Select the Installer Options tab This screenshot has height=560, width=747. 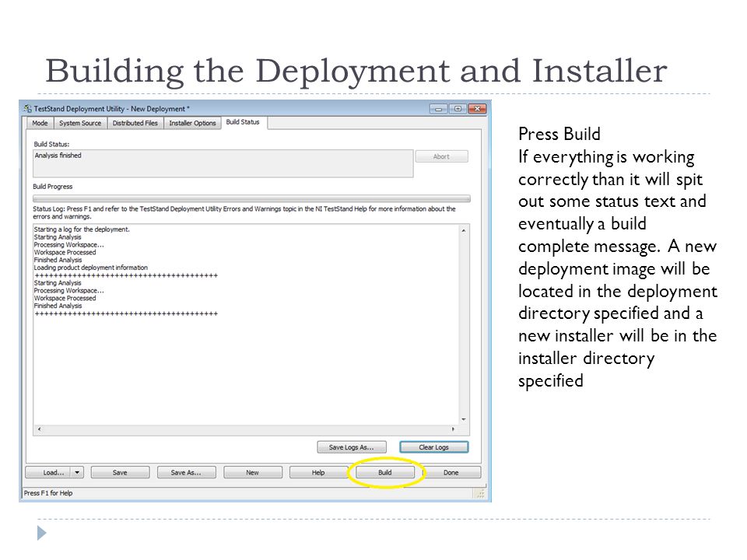coord(192,123)
